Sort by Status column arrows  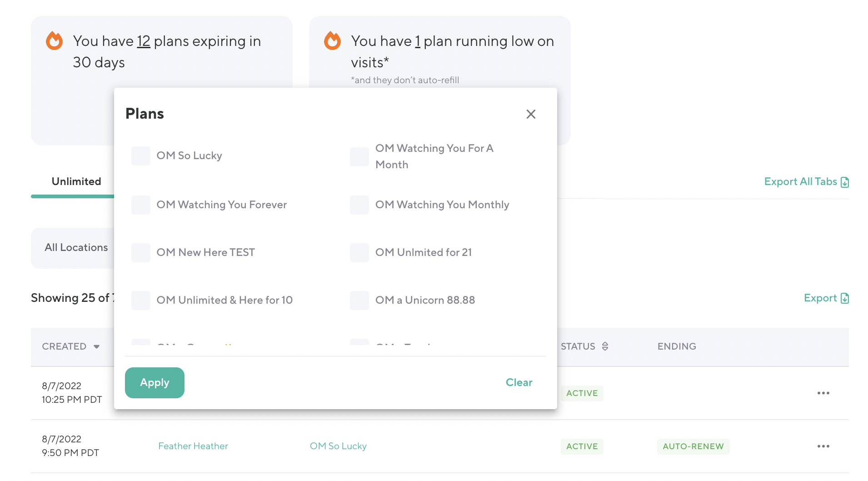click(605, 346)
